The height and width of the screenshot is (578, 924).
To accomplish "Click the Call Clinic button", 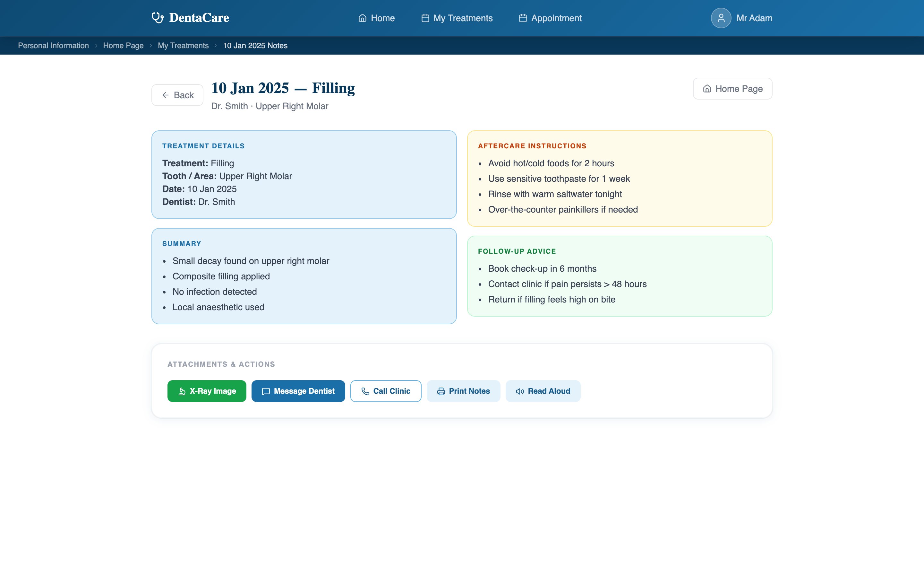I will (386, 391).
